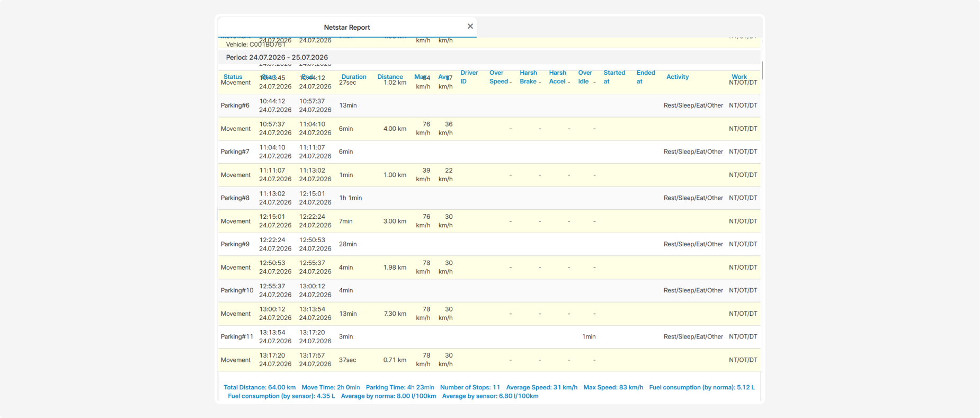
Task: Click the 1h 1min duration of Parking#8
Action: point(351,198)
